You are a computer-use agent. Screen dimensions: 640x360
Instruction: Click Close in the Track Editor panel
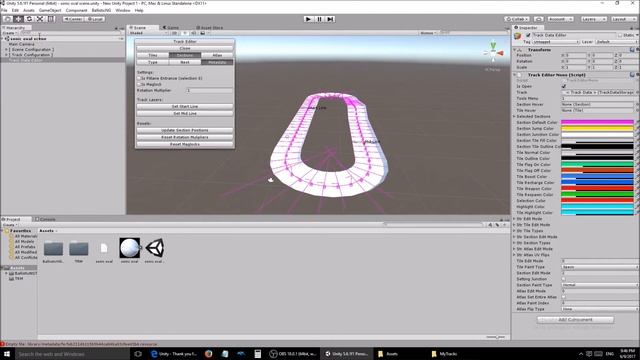point(185,48)
